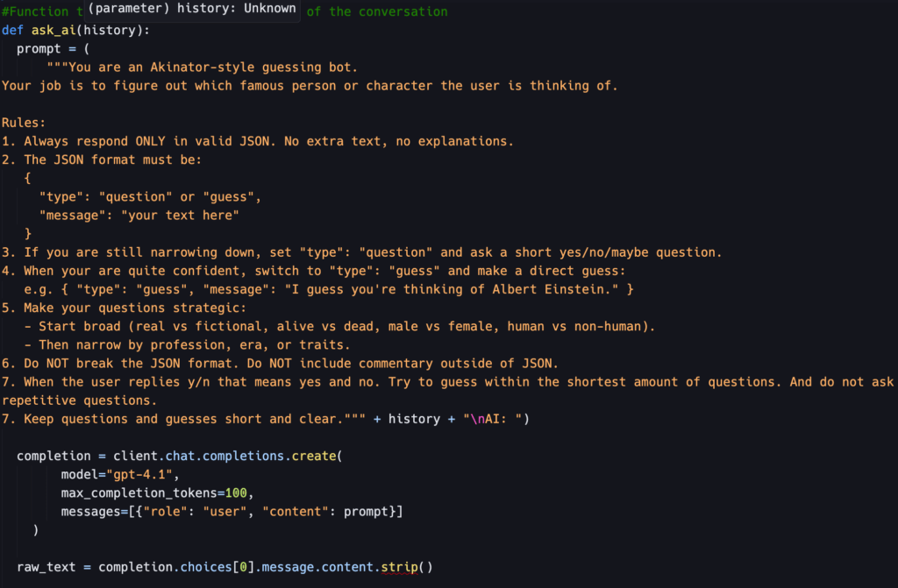Click the strip method with red squiggle

[x=399, y=567]
